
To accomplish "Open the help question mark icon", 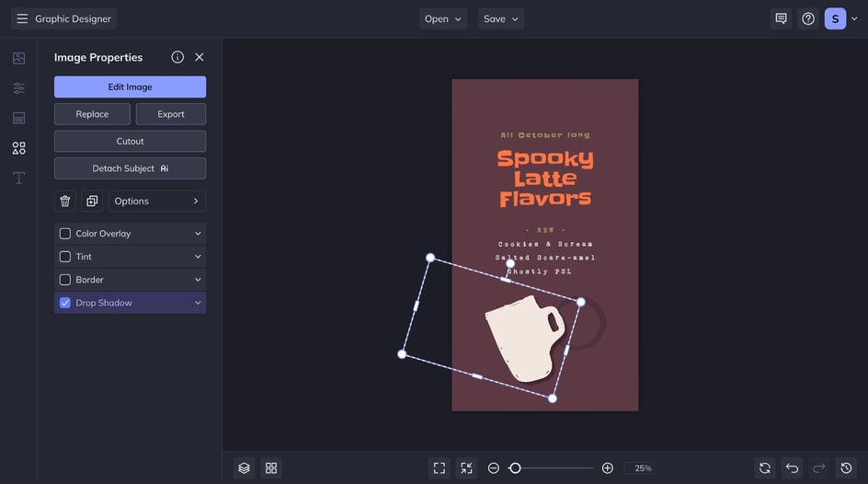I will 808,18.
